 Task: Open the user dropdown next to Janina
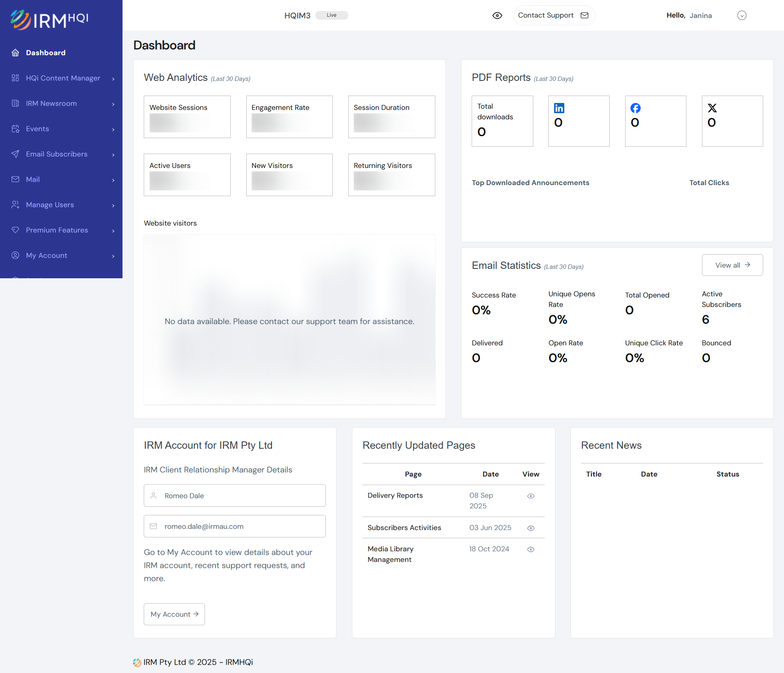[742, 16]
